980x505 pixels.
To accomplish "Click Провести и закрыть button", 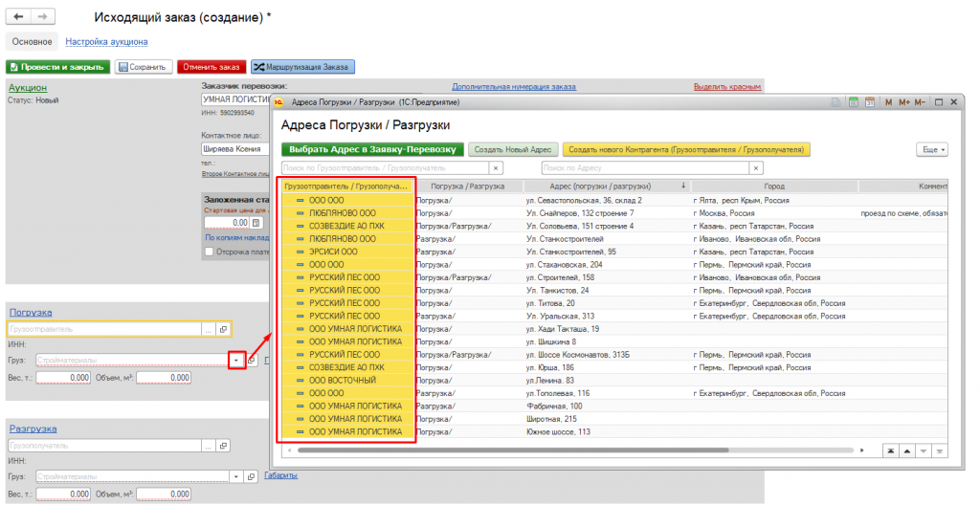I will click(58, 67).
